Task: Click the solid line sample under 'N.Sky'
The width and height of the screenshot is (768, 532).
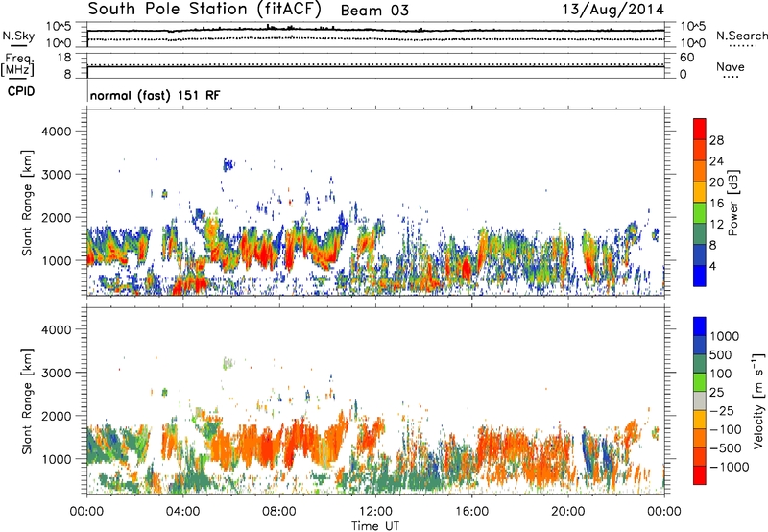Action: click(x=18, y=45)
